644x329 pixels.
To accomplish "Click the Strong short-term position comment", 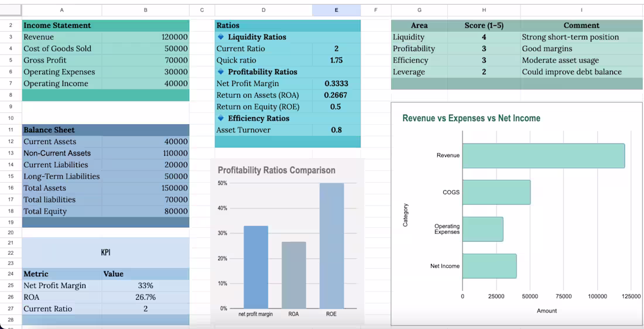I will [x=581, y=37].
